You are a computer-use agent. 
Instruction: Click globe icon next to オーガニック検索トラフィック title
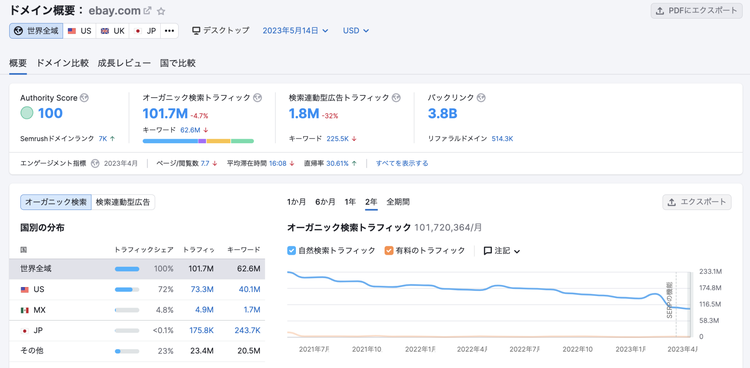[x=257, y=98]
